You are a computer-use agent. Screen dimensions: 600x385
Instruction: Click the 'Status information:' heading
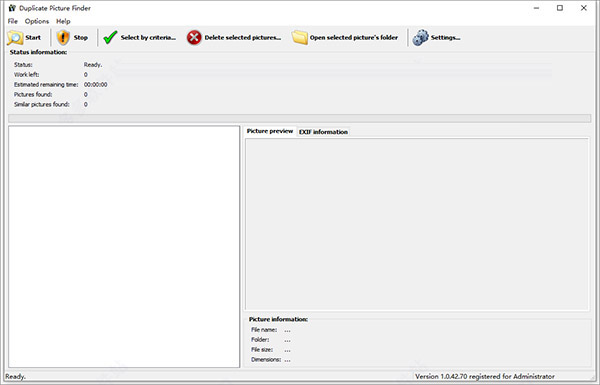38,52
